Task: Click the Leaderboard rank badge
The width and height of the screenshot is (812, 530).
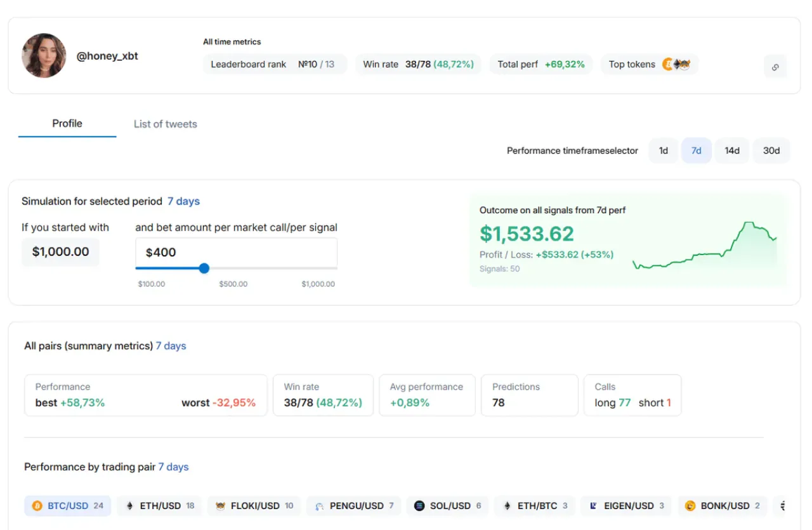Action: (x=275, y=64)
